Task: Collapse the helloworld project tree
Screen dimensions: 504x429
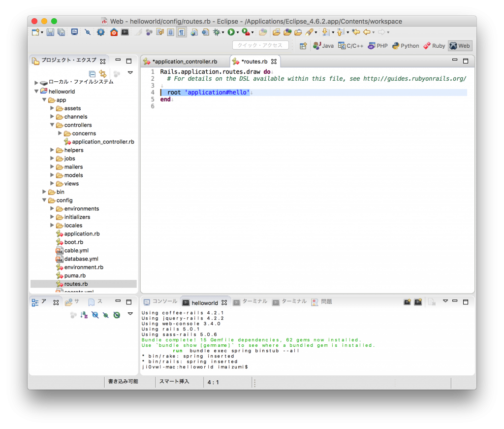Action: (36, 91)
